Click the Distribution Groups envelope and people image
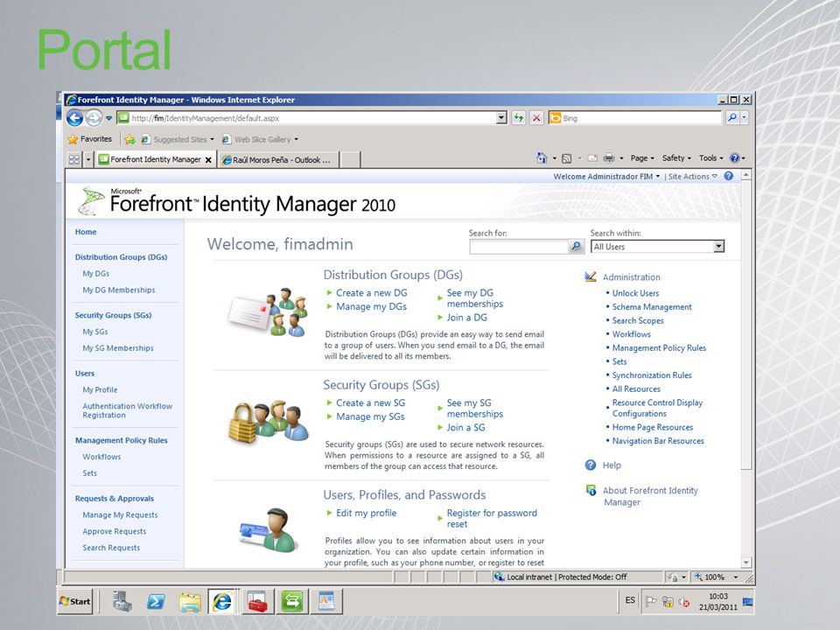Viewport: 840px width, 630px height. [268, 312]
